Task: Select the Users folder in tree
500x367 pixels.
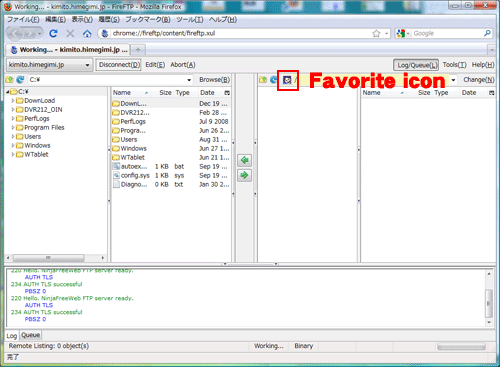Action: [x=33, y=136]
